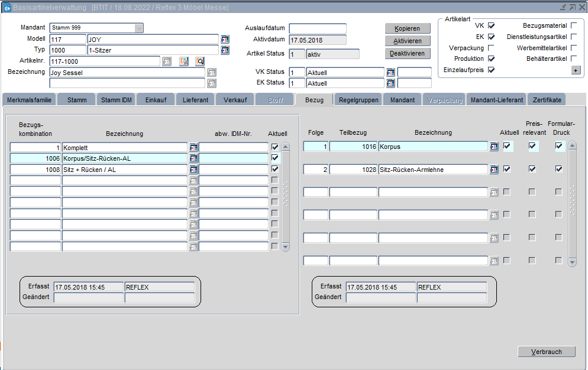Click into the Auslaufdatum field

pyautogui.click(x=317, y=29)
